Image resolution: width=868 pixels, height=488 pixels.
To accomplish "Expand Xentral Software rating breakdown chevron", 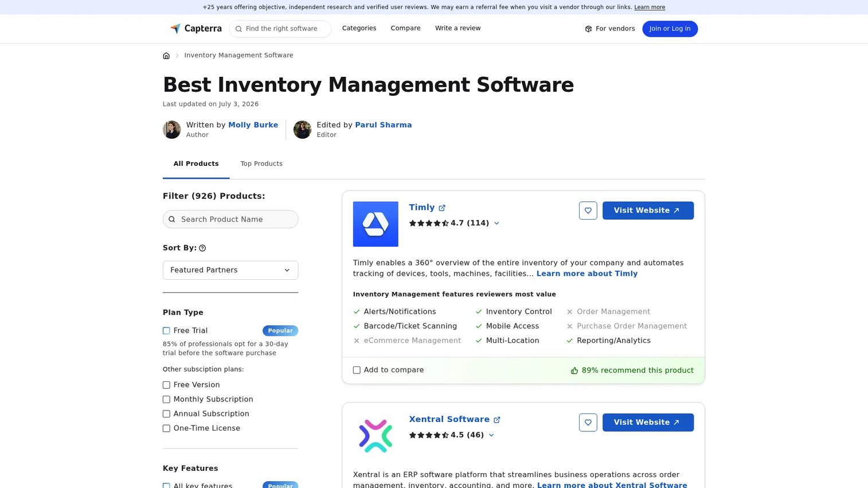I will click(491, 435).
